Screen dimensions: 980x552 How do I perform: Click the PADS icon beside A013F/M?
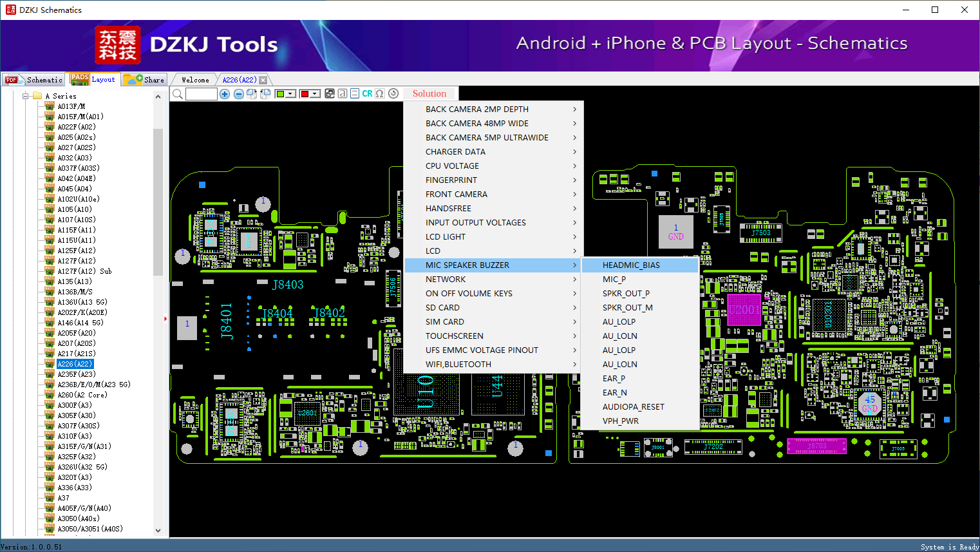click(x=50, y=106)
